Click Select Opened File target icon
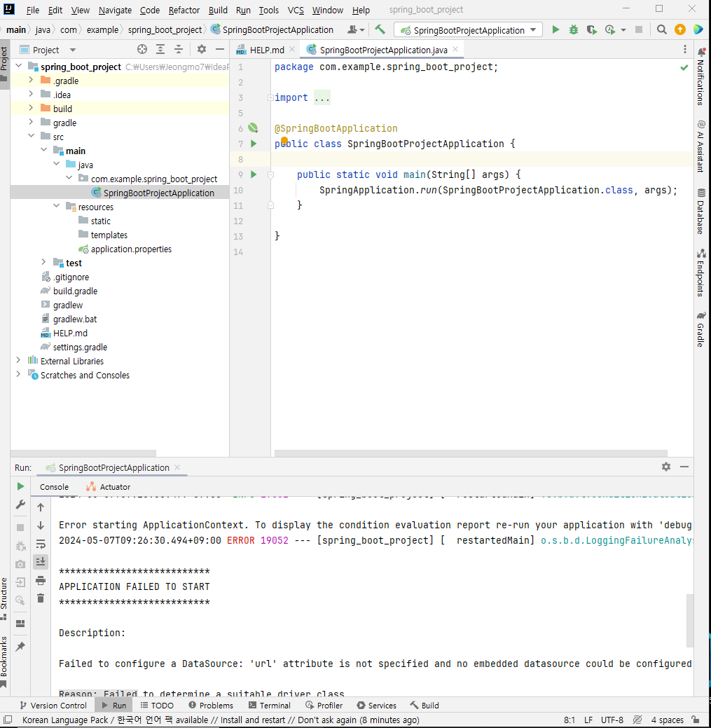The image size is (711, 728). click(x=142, y=49)
